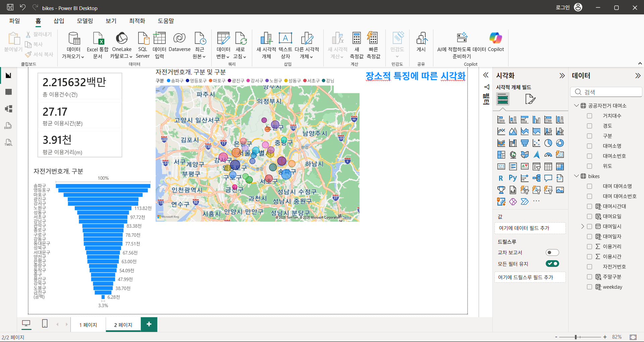The width and height of the screenshot is (644, 342).
Task: Switch to the 1 페이지 tab
Action: point(88,325)
